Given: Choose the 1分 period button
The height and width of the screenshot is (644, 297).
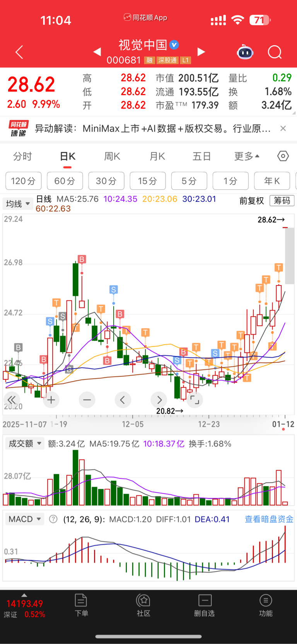Looking at the screenshot, I should click(230, 181).
